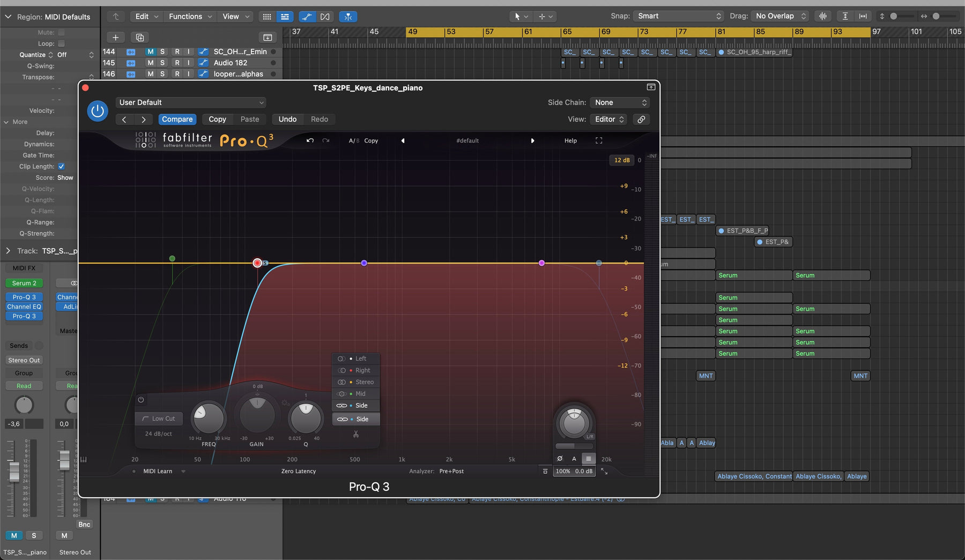
Task: Click the plugin link chain icon
Action: coord(641,120)
